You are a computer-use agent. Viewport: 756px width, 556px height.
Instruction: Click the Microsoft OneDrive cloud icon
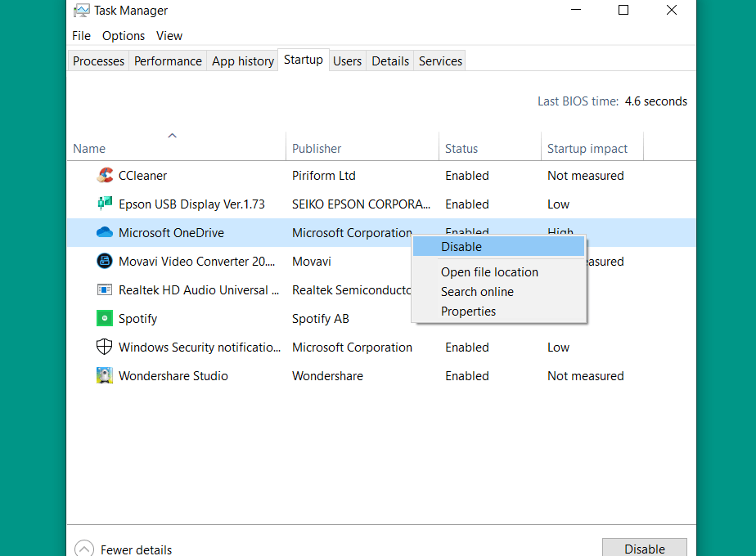pos(105,233)
